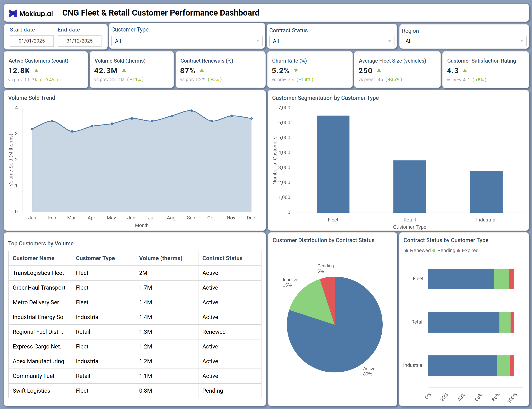Toggle the Expired legend item
Screen dimensions: 532x409
click(x=468, y=251)
